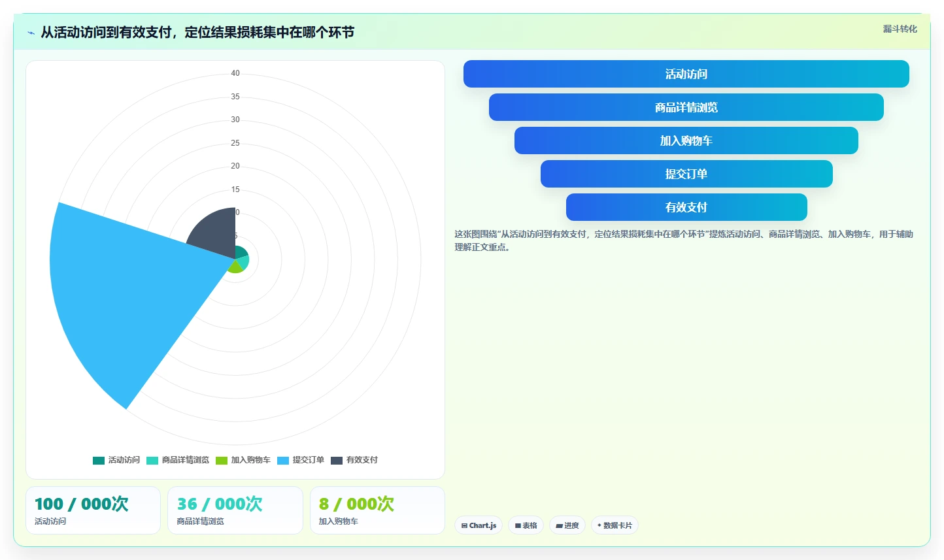Toggle 加入购物车 legend color swatch

pos(222,460)
